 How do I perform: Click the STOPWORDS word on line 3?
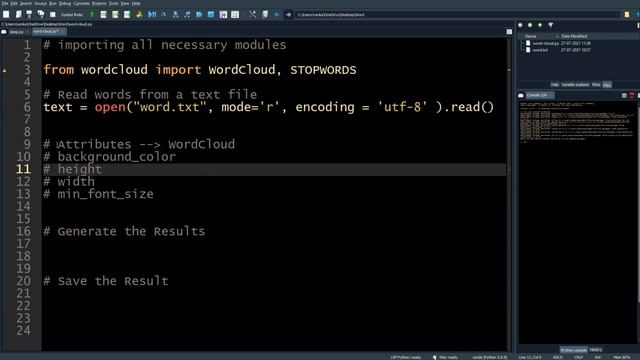tap(323, 70)
